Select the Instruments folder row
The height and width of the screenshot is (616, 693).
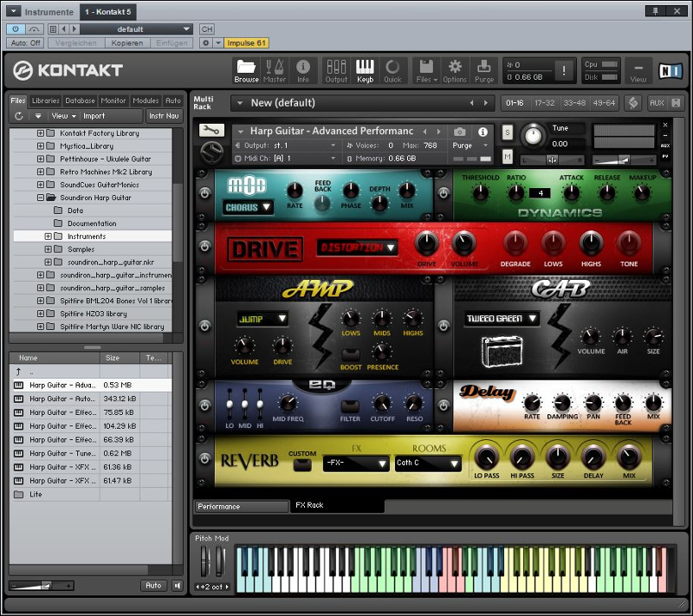[93, 237]
